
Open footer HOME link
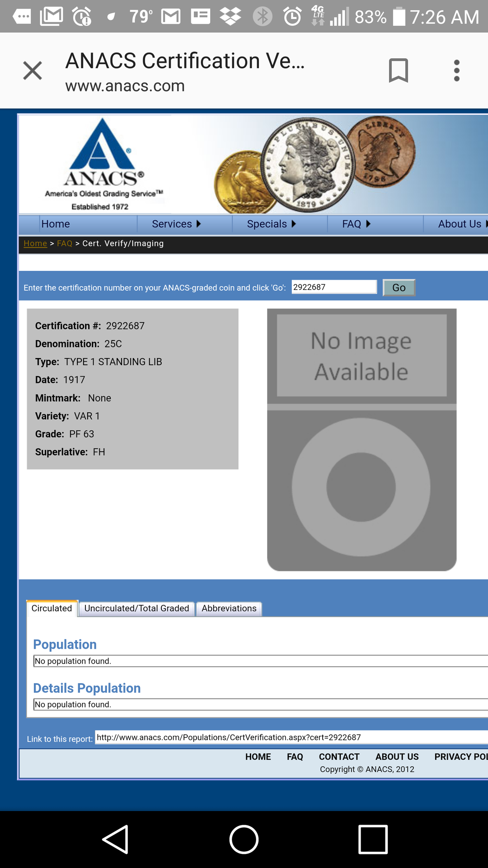[x=258, y=757]
